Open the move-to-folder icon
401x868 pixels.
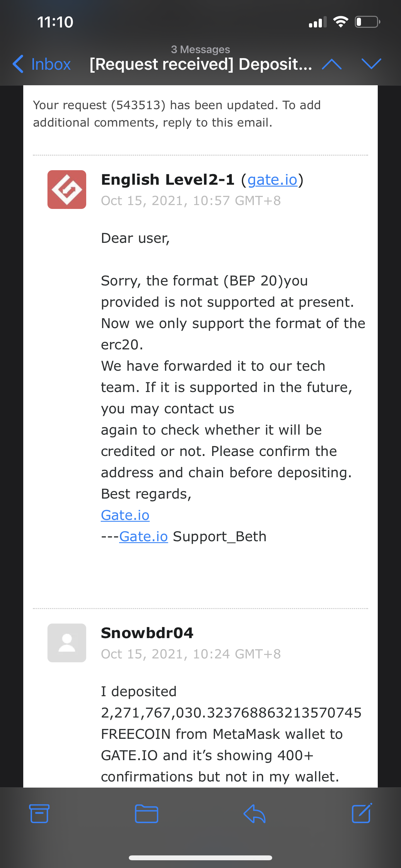tap(147, 814)
